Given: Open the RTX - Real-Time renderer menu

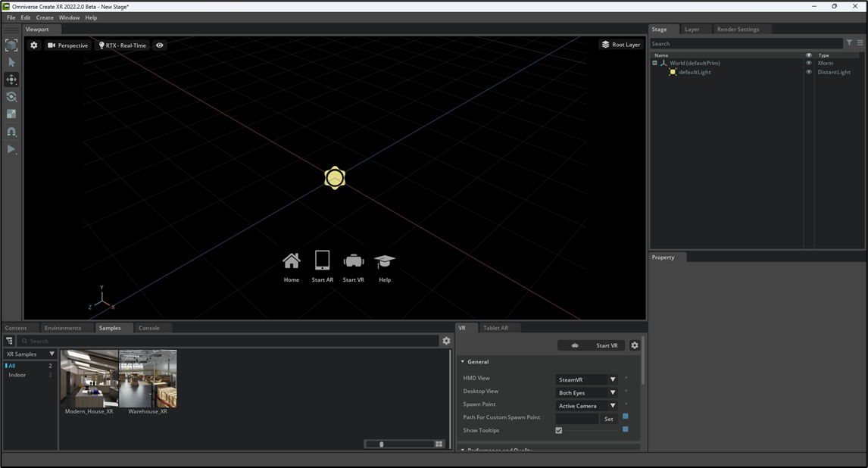Looking at the screenshot, I should point(122,45).
